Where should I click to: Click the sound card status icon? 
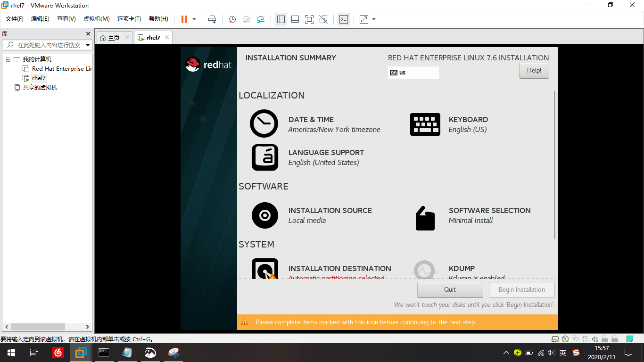click(595, 339)
